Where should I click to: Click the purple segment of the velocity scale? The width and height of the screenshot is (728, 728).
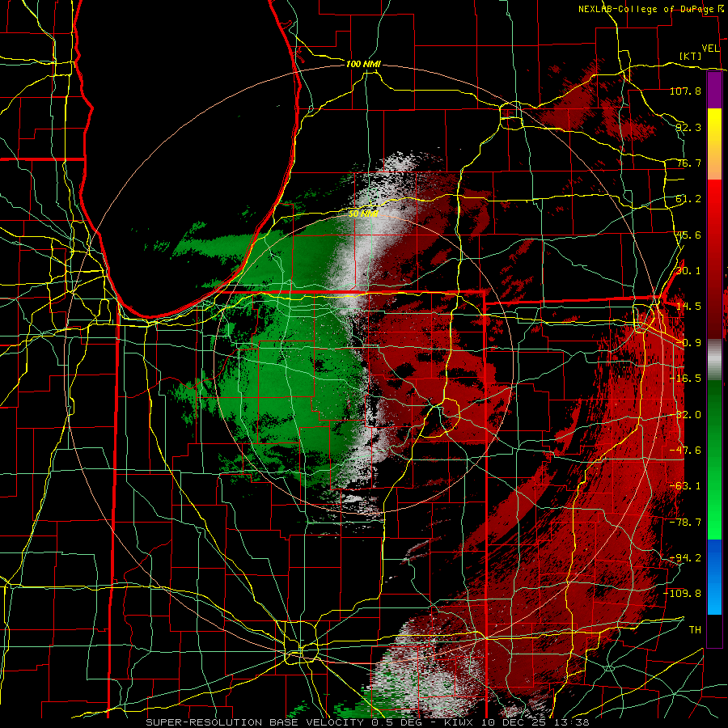pos(714,90)
